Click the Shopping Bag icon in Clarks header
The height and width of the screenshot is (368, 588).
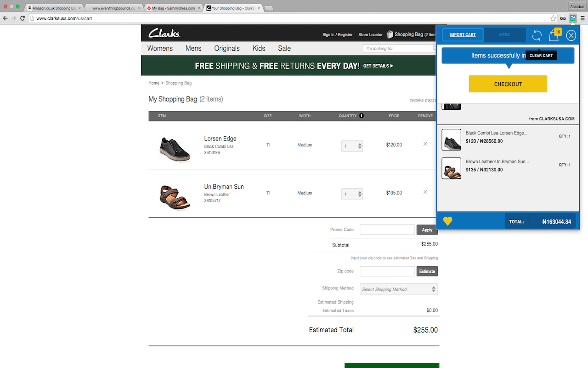click(390, 34)
